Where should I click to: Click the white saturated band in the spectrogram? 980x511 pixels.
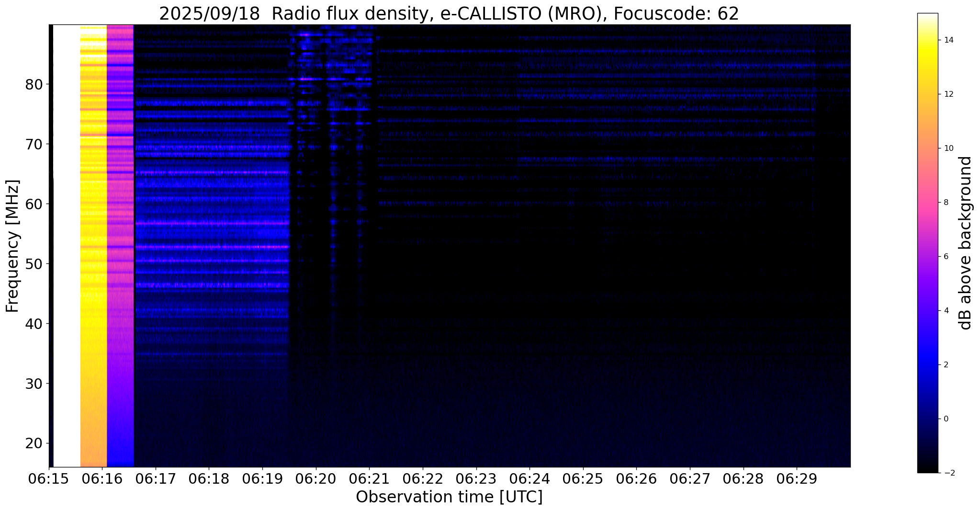(67, 246)
